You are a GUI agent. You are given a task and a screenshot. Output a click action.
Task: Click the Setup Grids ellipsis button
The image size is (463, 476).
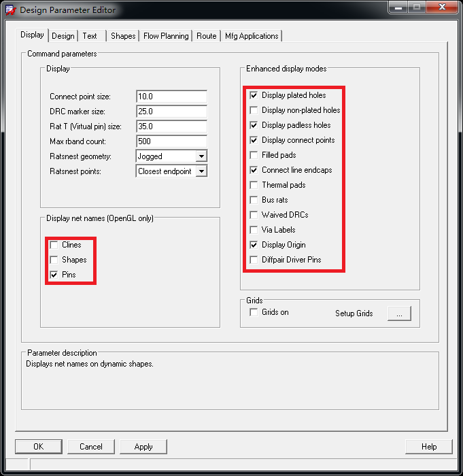click(x=399, y=313)
